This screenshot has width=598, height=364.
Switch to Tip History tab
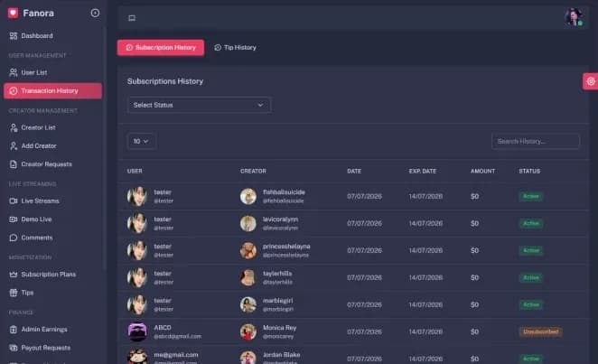(x=235, y=48)
